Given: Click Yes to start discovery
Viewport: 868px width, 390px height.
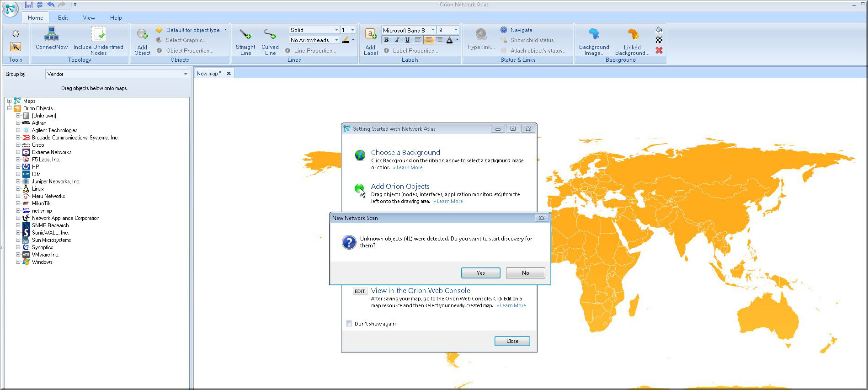Looking at the screenshot, I should (x=480, y=273).
